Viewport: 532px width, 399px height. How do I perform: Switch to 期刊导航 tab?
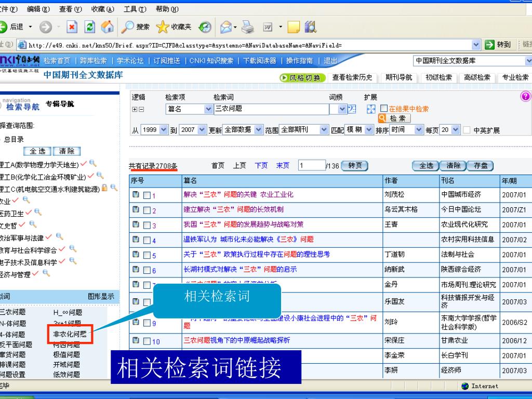398,77
